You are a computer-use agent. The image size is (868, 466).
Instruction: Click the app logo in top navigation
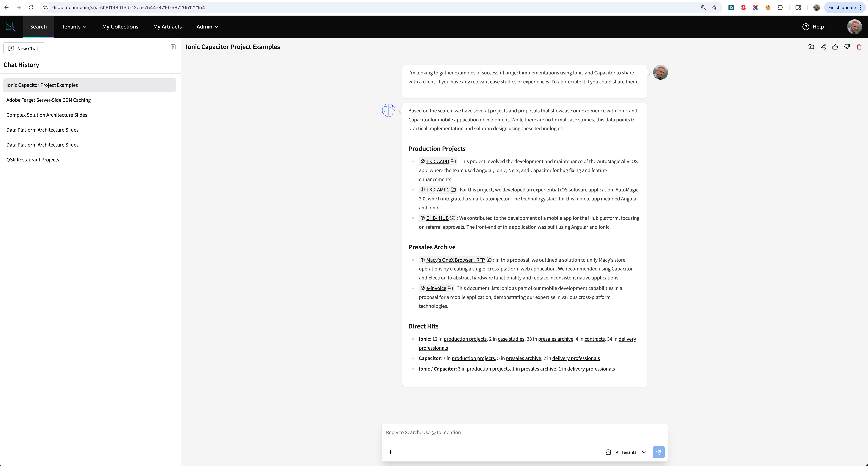(11, 27)
